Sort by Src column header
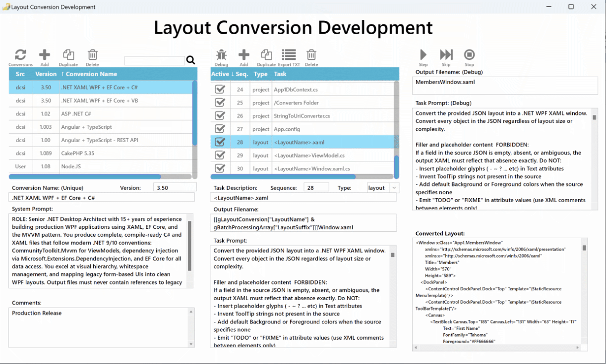Viewport: 606px width, 364px height. click(20, 74)
